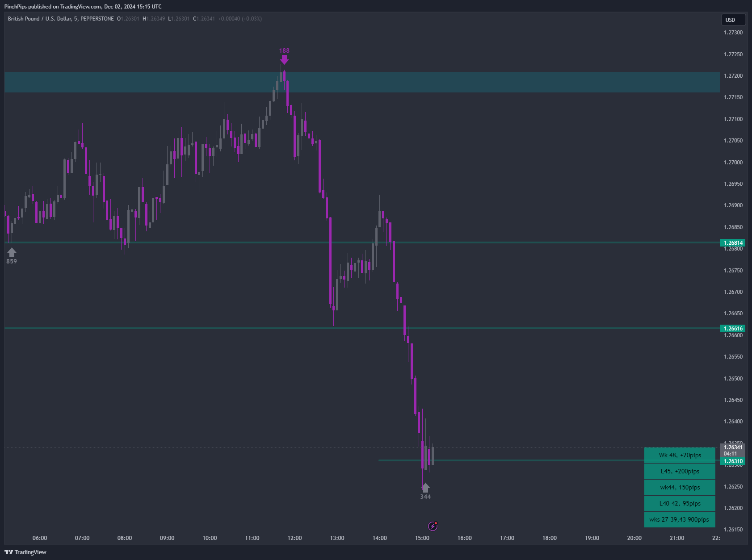The image size is (752, 560).
Task: Click the 06:00 time axis label
Action: pyautogui.click(x=40, y=538)
